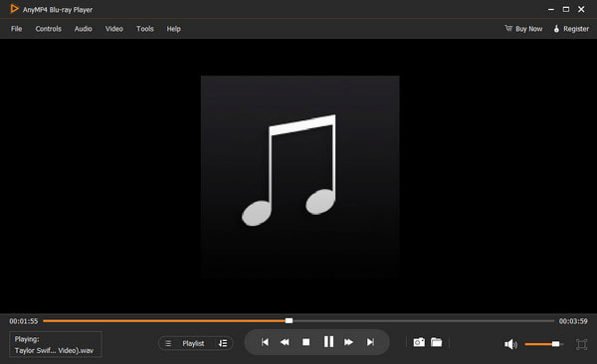Seek later on the progress bar
Screen dimensions: 597x364
point(423,321)
